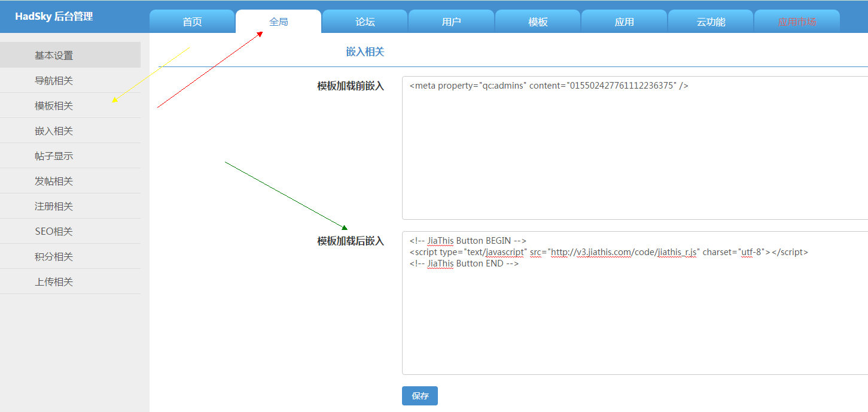This screenshot has width=868, height=412.
Task: Switch to the 全局 tab
Action: click(279, 22)
